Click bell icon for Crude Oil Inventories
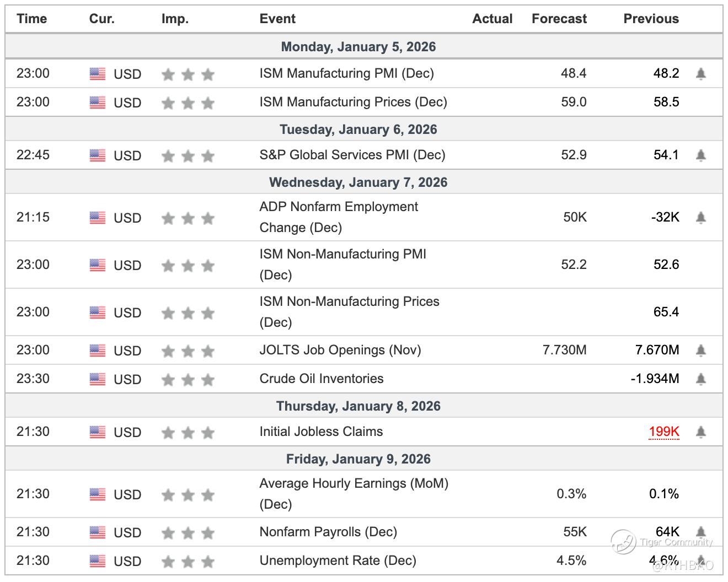 [700, 379]
